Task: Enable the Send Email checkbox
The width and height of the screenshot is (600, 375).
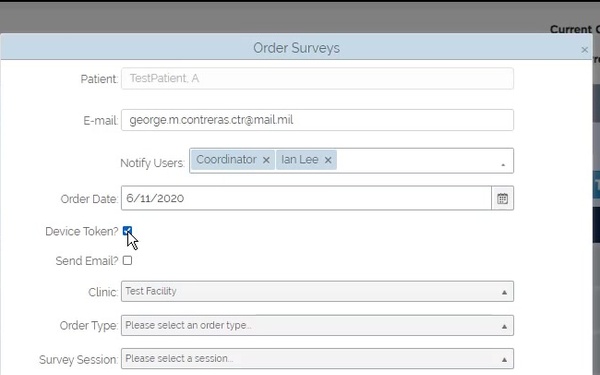Action: 127,261
